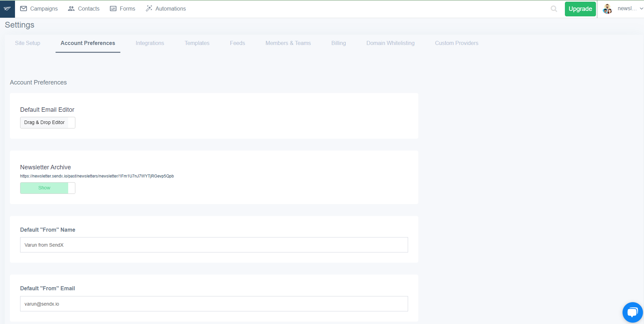Toggle the Drag & Drop Editor switch
The width and height of the screenshot is (644, 324).
(x=48, y=123)
